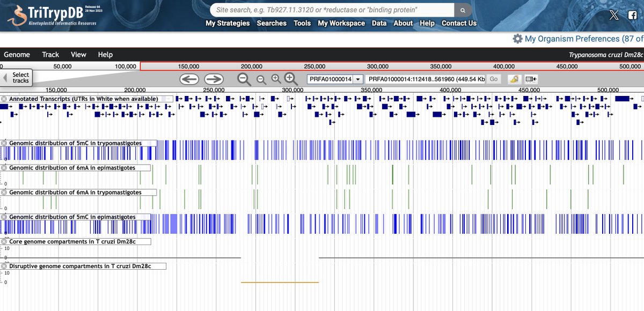The height and width of the screenshot is (311, 644).
Task: Open the PRFA01000014 sequence dropdown
Action: [357, 79]
